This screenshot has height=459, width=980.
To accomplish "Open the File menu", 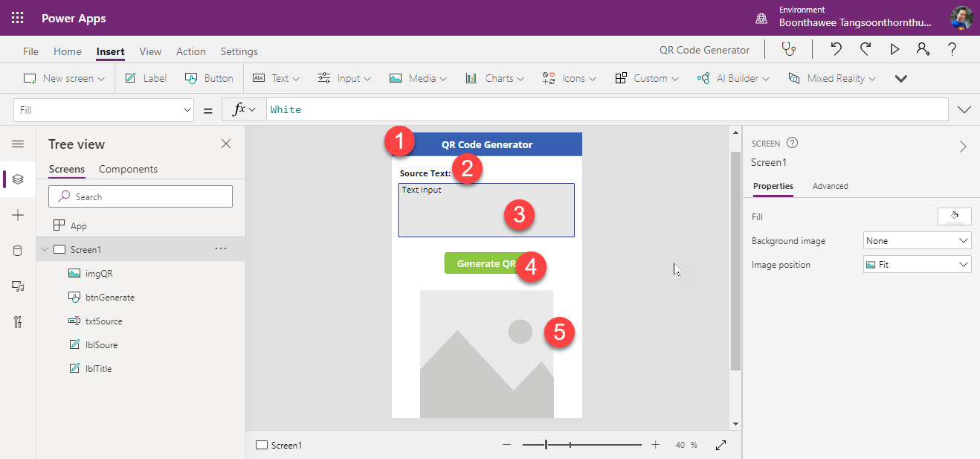I will pyautogui.click(x=30, y=51).
